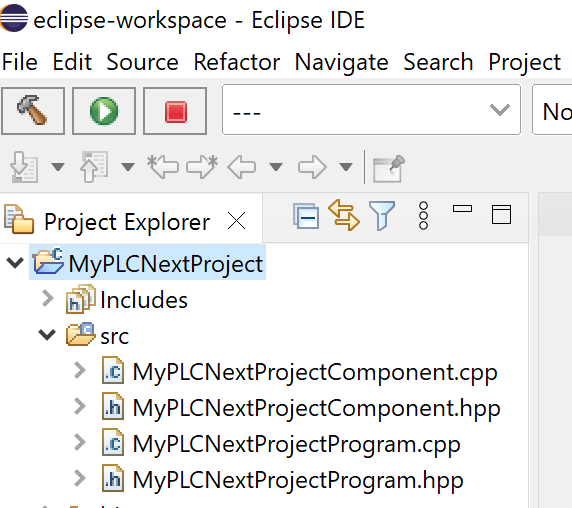Click the Project Explorer tab icon

click(19, 219)
